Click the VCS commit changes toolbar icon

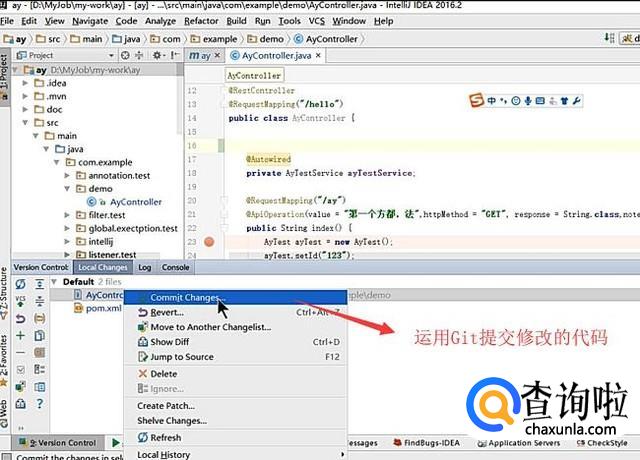pos(20,301)
